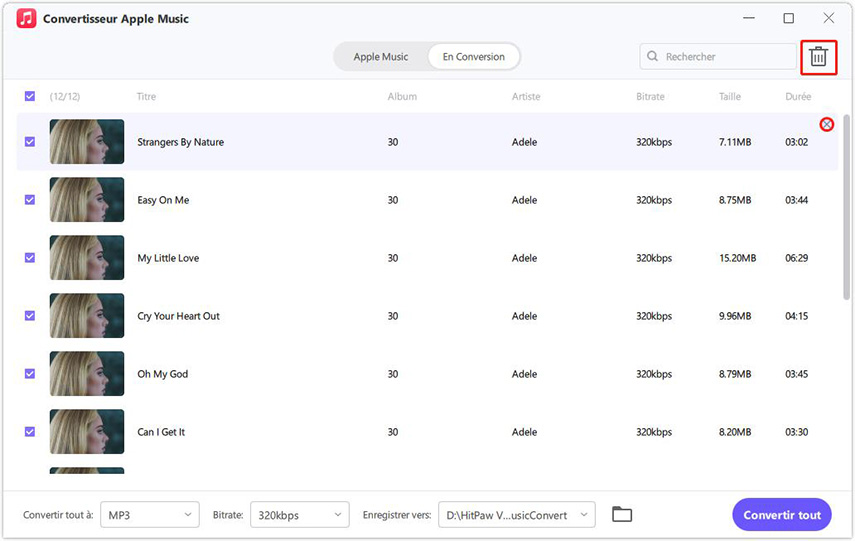Click 320kbps in the Easy On Me row
This screenshot has width=855, height=541.
pyautogui.click(x=654, y=200)
